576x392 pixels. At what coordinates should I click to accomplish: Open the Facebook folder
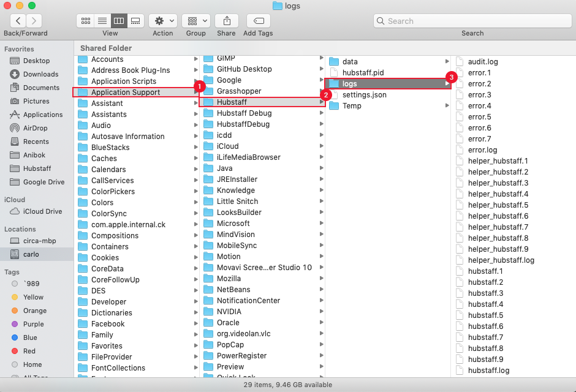click(136, 324)
